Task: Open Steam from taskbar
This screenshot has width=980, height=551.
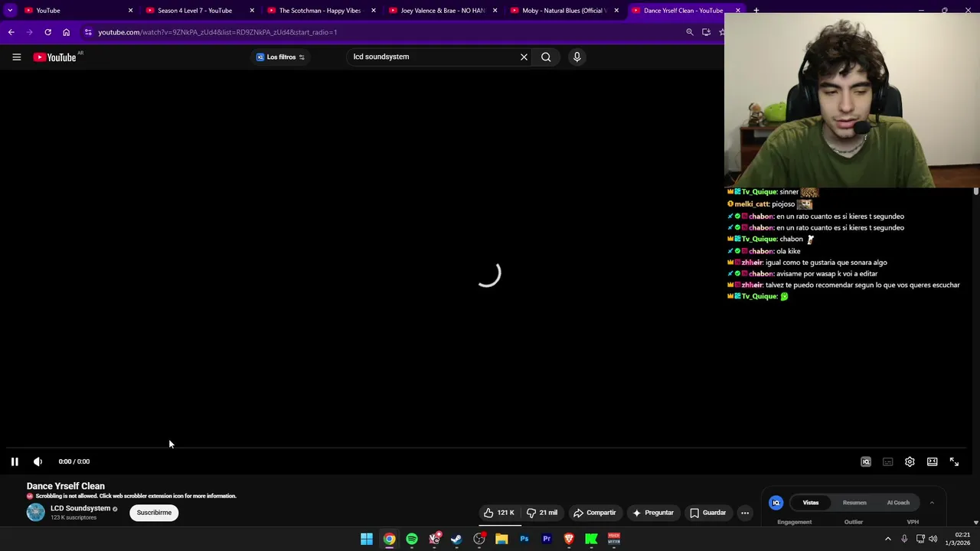Action: 456,539
